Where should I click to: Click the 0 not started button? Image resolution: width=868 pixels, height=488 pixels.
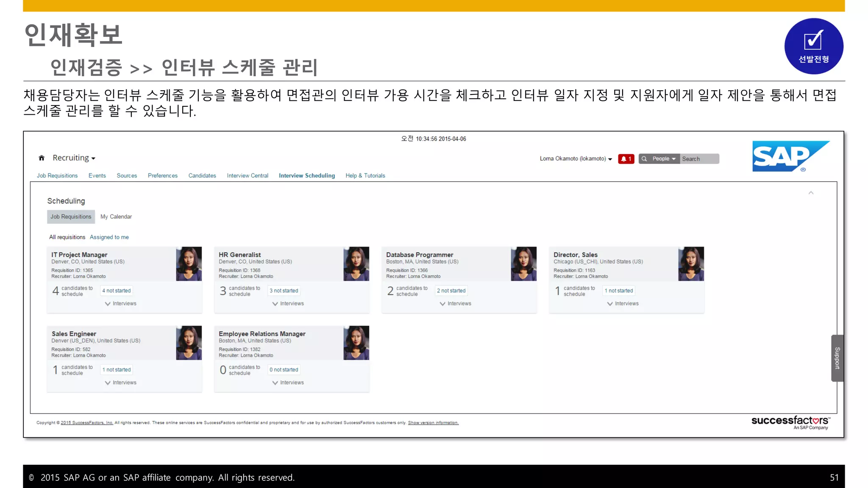(x=284, y=370)
